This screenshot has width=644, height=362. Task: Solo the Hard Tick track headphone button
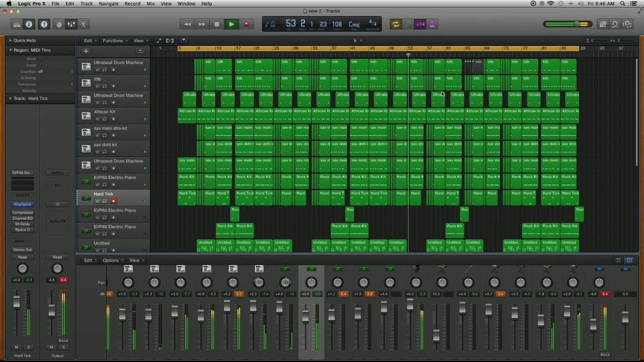(x=105, y=201)
